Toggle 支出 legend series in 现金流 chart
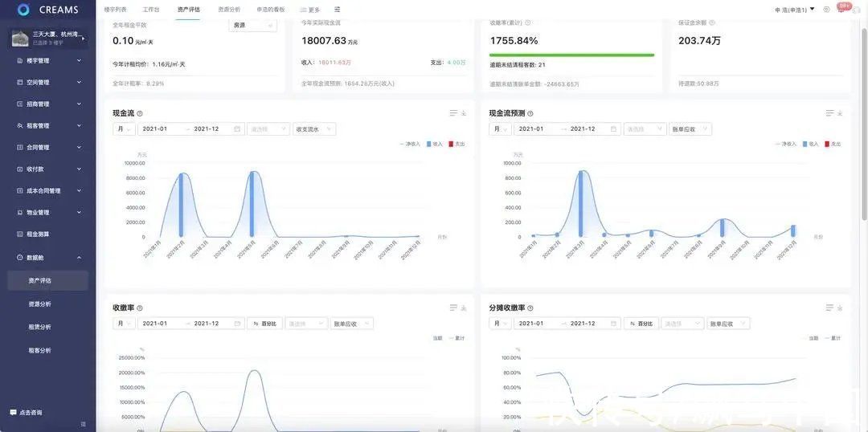 pyautogui.click(x=456, y=144)
